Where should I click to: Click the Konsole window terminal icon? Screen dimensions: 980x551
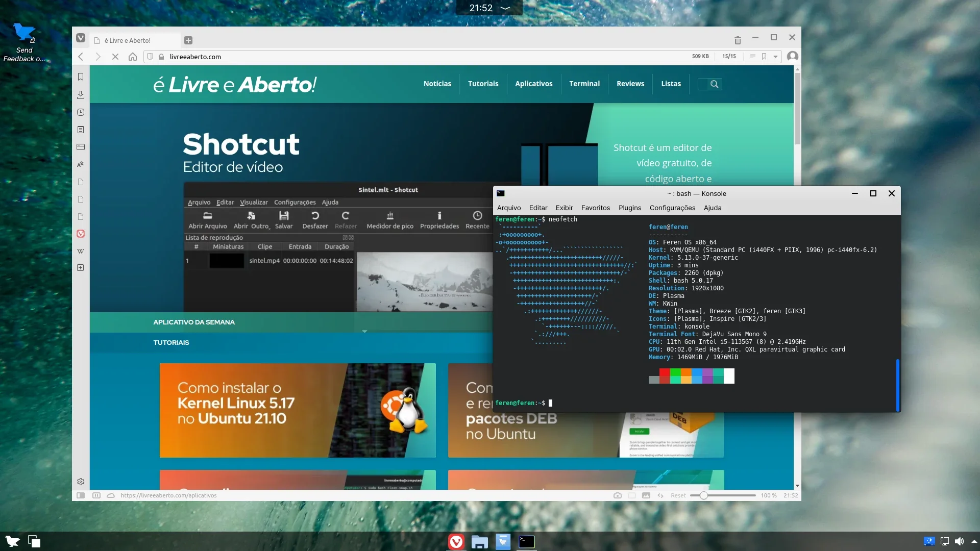coord(501,193)
